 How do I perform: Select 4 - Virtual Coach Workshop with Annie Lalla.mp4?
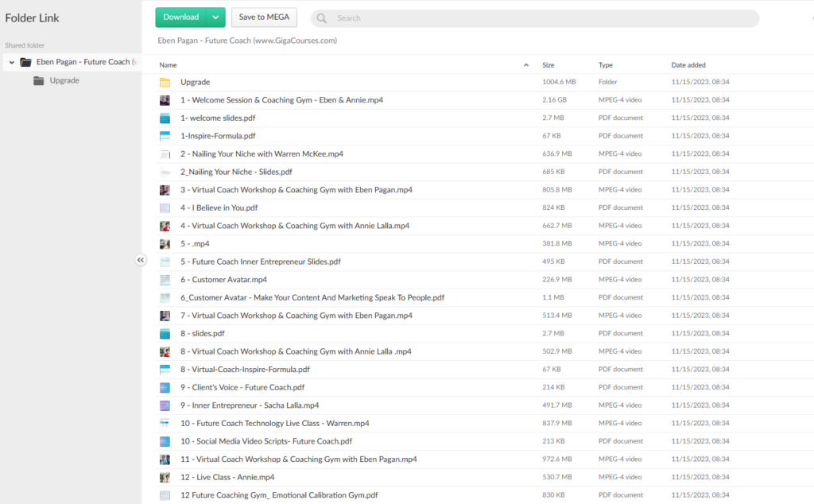[295, 226]
